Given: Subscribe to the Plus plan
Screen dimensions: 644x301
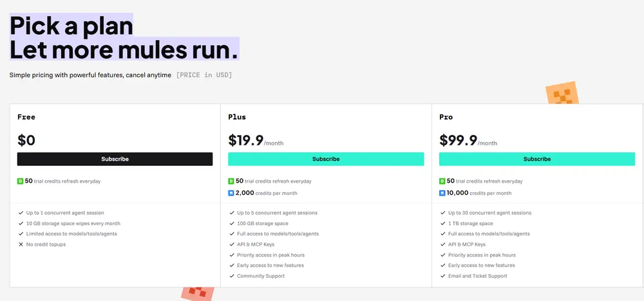Looking at the screenshot, I should (x=326, y=159).
